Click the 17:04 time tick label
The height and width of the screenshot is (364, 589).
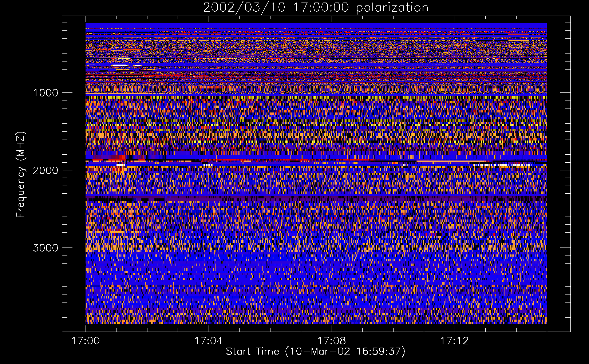[209, 341]
